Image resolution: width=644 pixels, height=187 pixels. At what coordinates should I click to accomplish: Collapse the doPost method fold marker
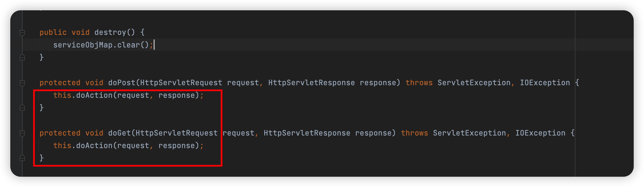coord(22,83)
